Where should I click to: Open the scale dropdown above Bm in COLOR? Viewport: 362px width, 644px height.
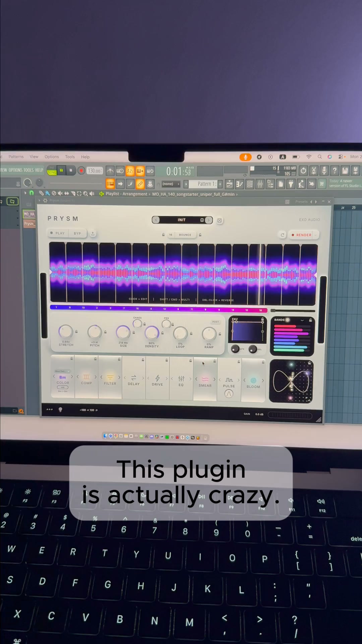coord(62,371)
